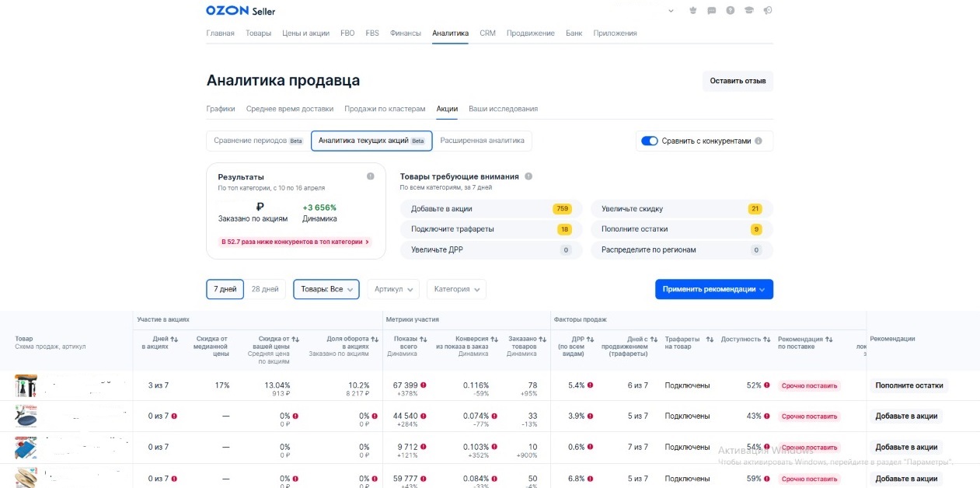980x488 pixels.
Task: Open the Продвижение menu item
Action: 531,33
